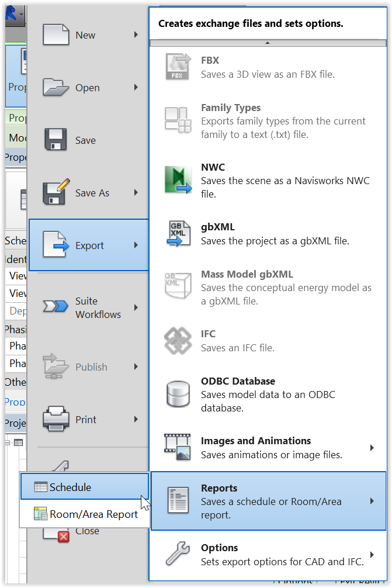
Task: Click the ODBC Database cylinder icon
Action: 178,394
